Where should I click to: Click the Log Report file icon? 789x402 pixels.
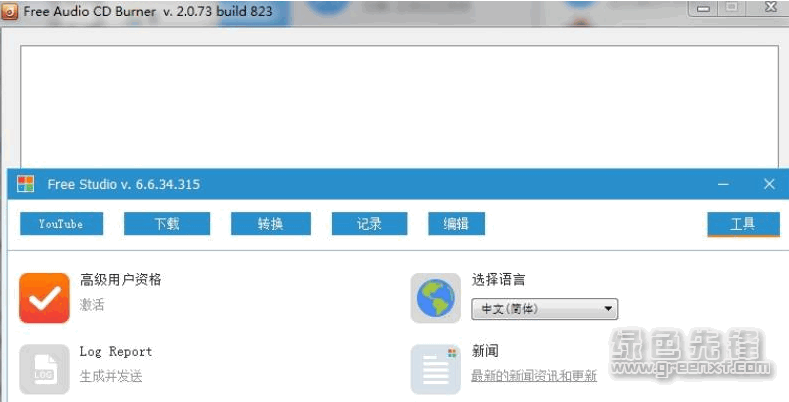[x=44, y=369]
